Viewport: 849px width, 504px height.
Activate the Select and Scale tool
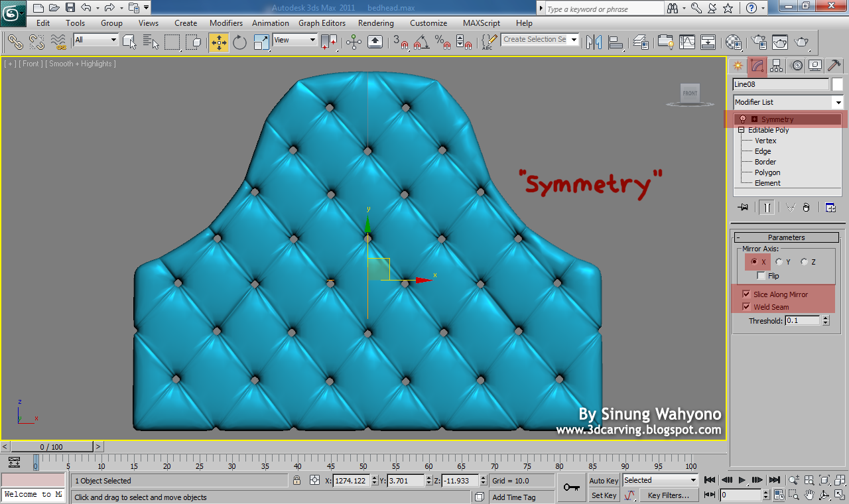point(261,42)
